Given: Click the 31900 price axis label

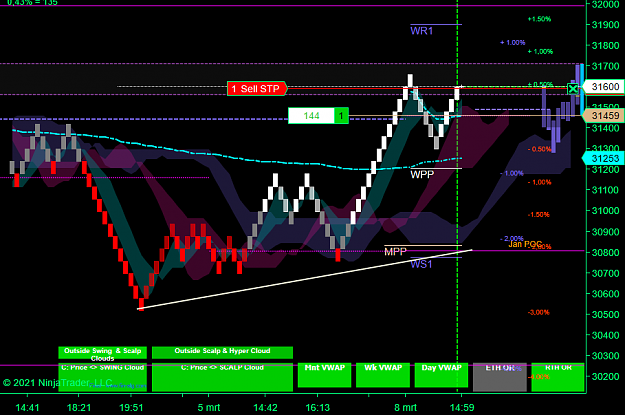Looking at the screenshot, I should 605,25.
